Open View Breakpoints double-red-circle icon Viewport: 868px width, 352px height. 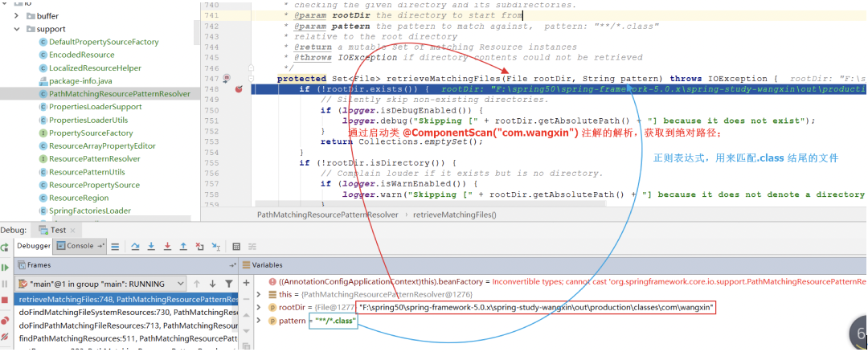tap(5, 321)
